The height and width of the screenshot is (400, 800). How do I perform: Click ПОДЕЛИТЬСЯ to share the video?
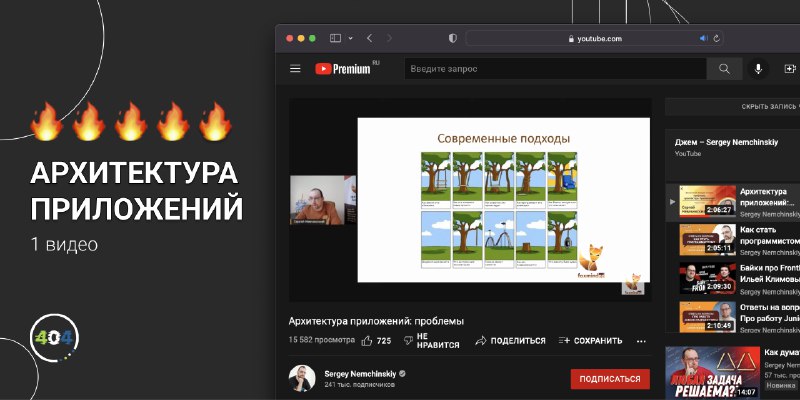(510, 341)
